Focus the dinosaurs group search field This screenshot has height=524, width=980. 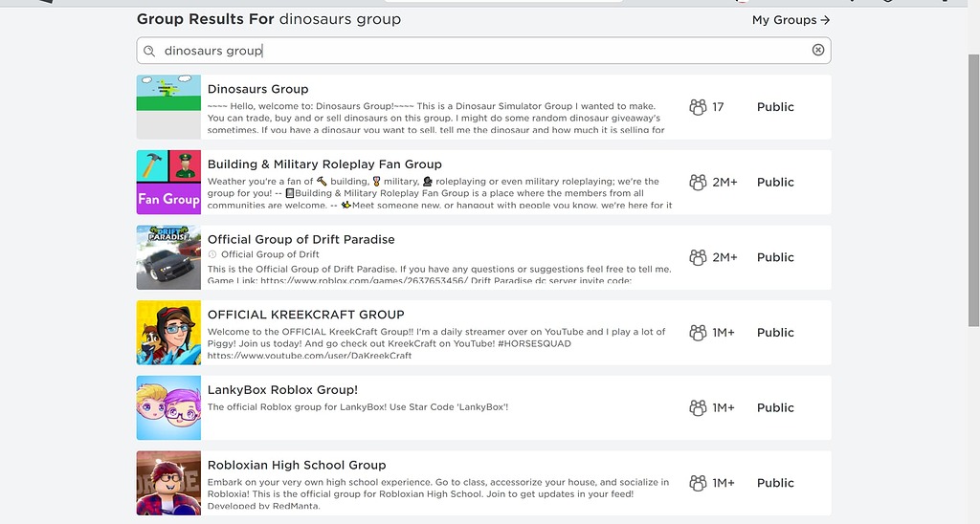coord(483,51)
